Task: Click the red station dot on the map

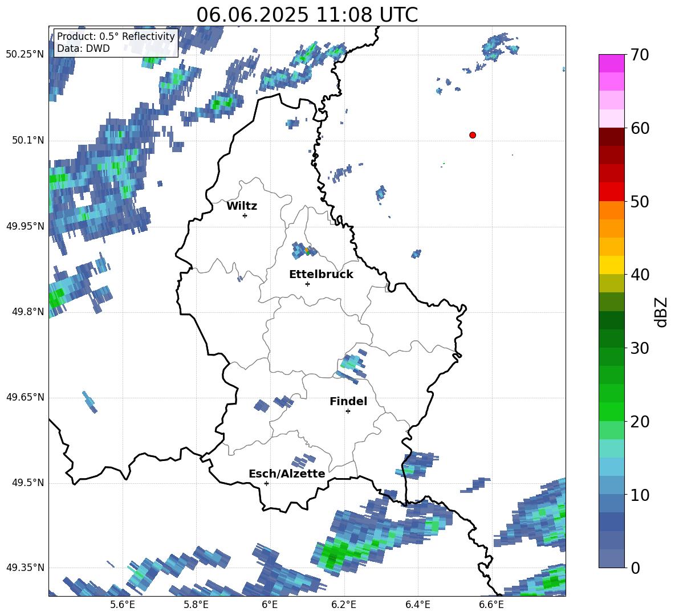Action: click(x=472, y=135)
